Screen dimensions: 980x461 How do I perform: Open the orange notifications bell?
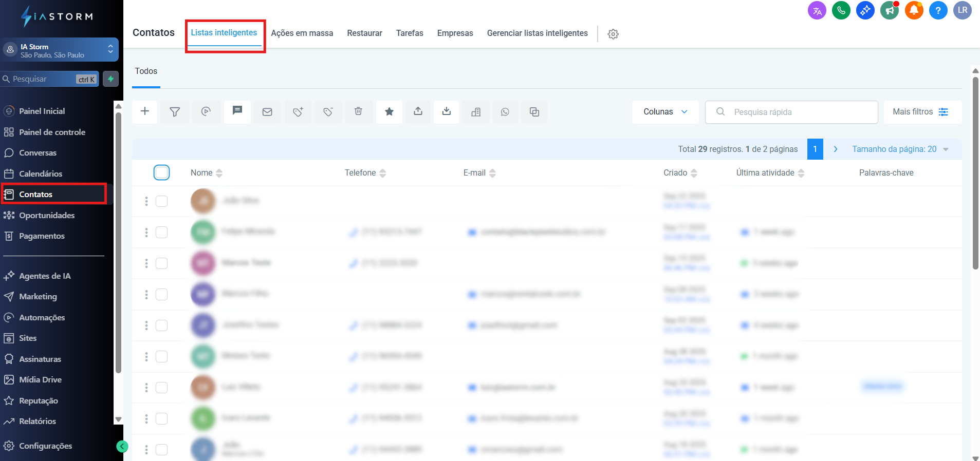914,10
